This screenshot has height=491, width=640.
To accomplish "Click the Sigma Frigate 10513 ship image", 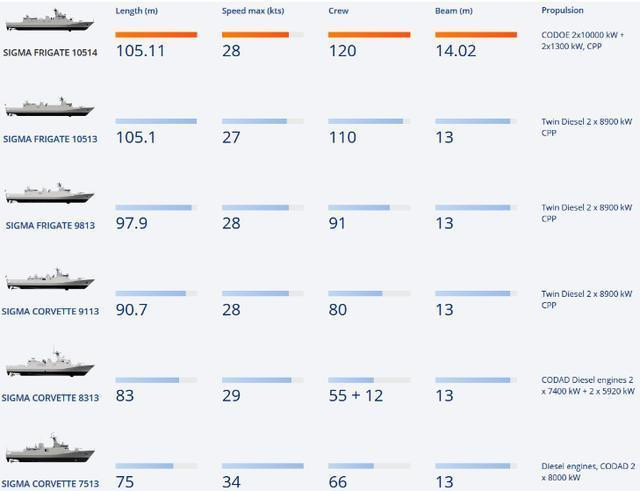I will pyautogui.click(x=49, y=109).
